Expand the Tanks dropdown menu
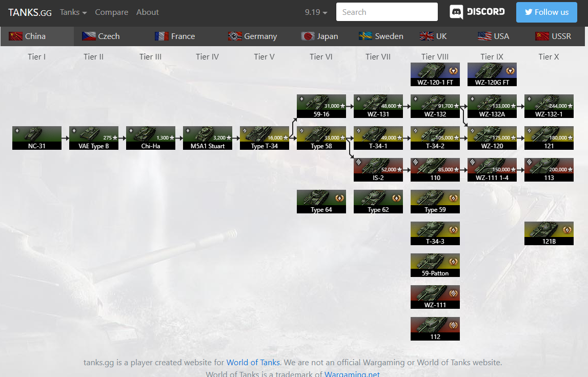 tap(73, 12)
